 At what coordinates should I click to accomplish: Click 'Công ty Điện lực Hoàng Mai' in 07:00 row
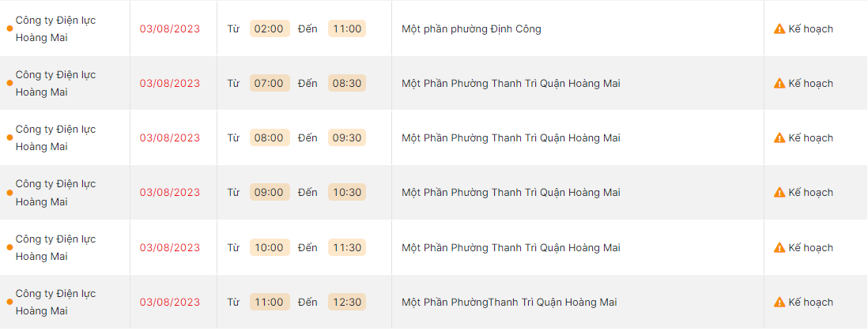click(x=55, y=84)
